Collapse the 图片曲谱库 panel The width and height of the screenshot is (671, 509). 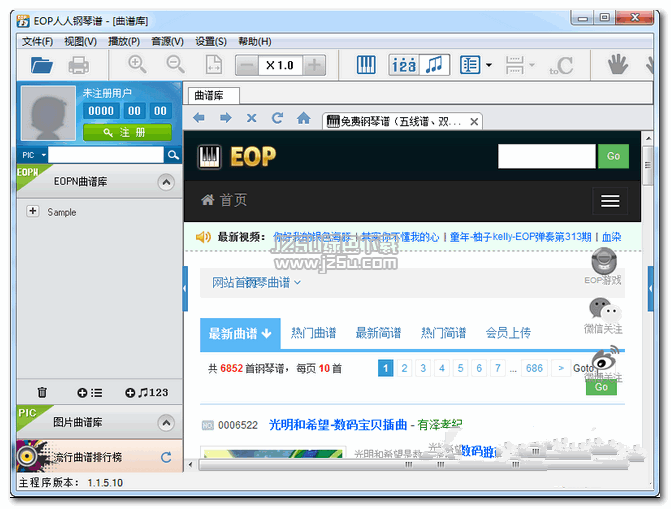pyautogui.click(x=166, y=423)
